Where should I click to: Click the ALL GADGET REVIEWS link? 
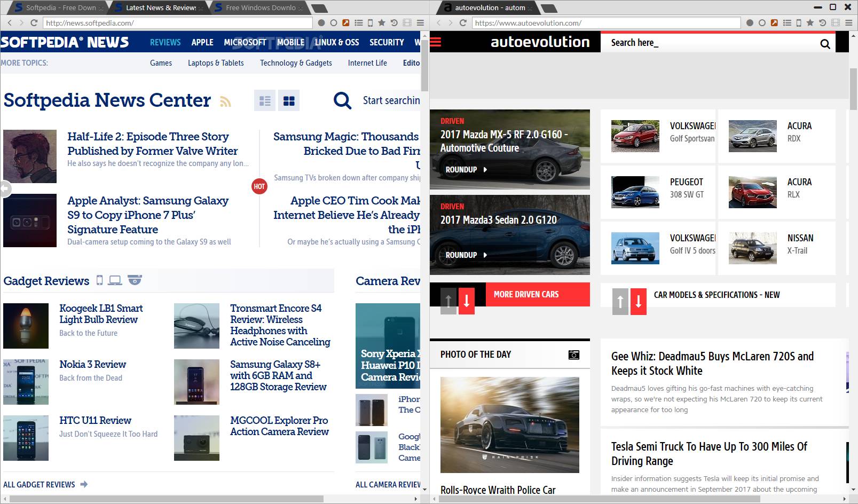tap(45, 485)
